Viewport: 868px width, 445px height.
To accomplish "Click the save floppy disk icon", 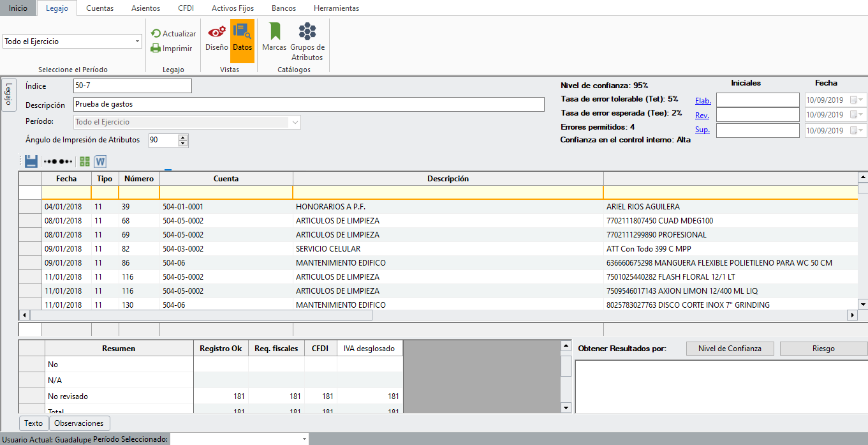I will 31,162.
